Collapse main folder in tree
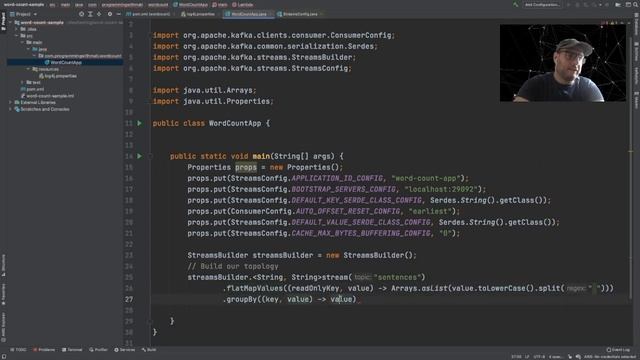 coord(22,42)
